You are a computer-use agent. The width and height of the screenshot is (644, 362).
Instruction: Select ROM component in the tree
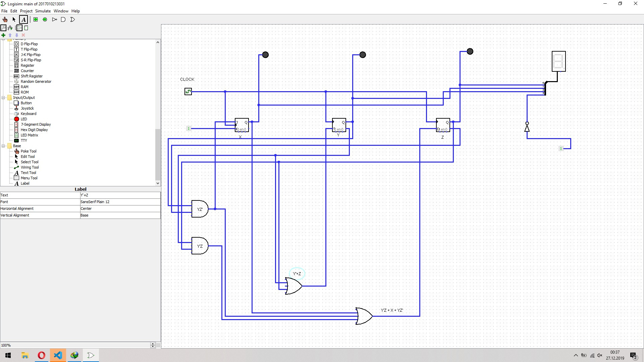point(24,92)
